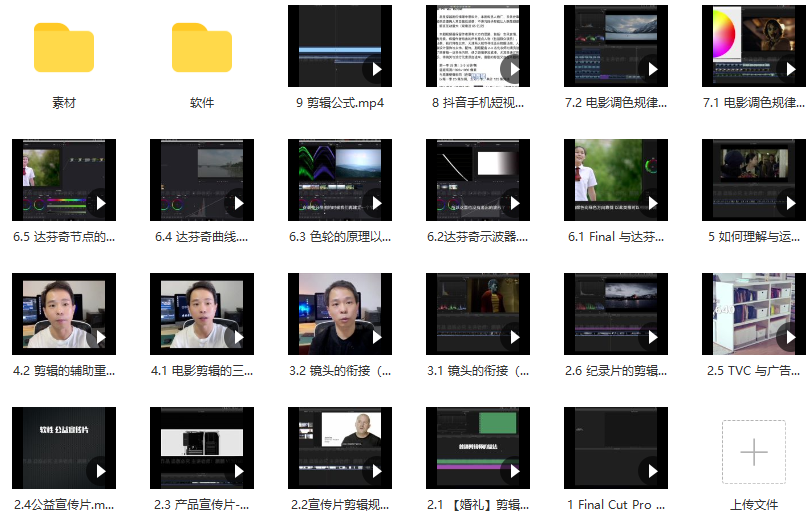Open 6.1 Final 与达芬奇 video thumbnail

pos(616,179)
